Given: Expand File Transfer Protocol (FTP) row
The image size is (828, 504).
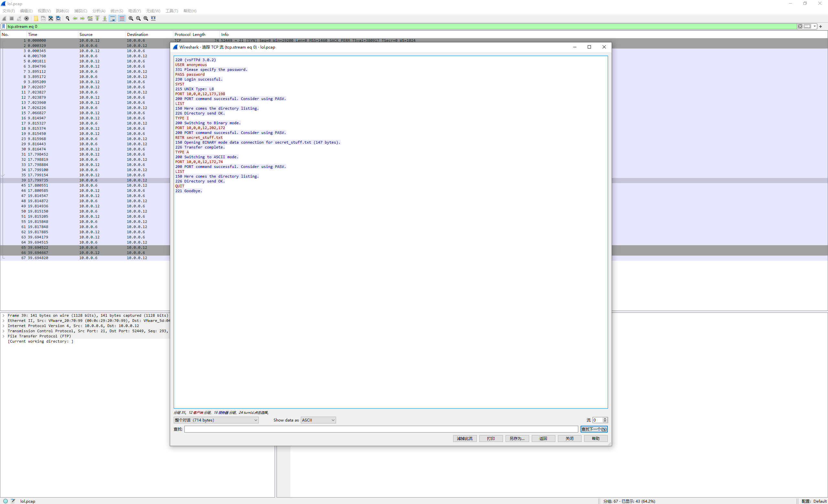Looking at the screenshot, I should click(x=3, y=336).
